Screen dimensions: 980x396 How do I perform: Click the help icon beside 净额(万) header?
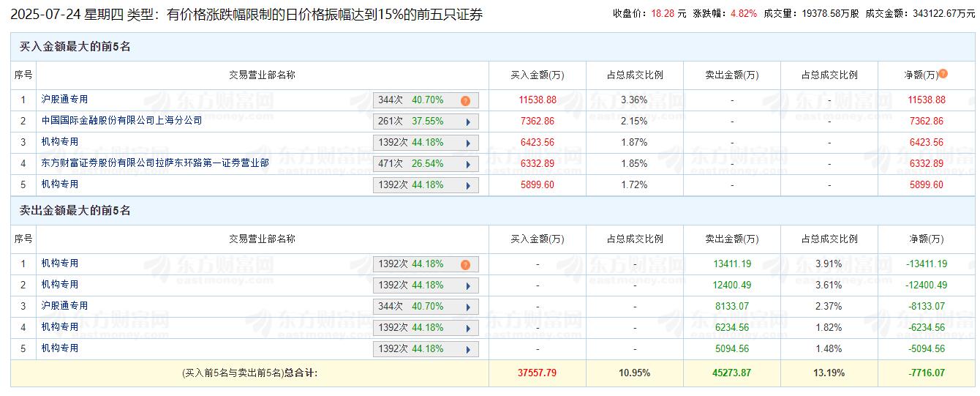point(943,74)
